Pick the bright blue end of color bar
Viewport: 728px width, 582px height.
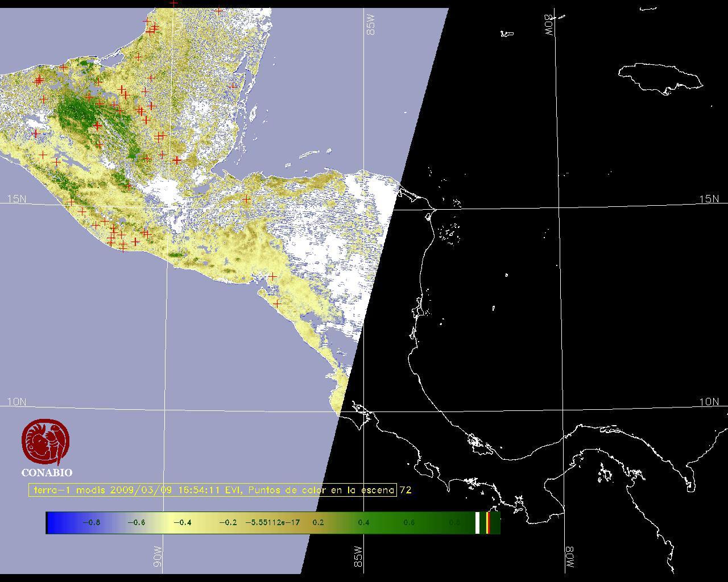53,523
